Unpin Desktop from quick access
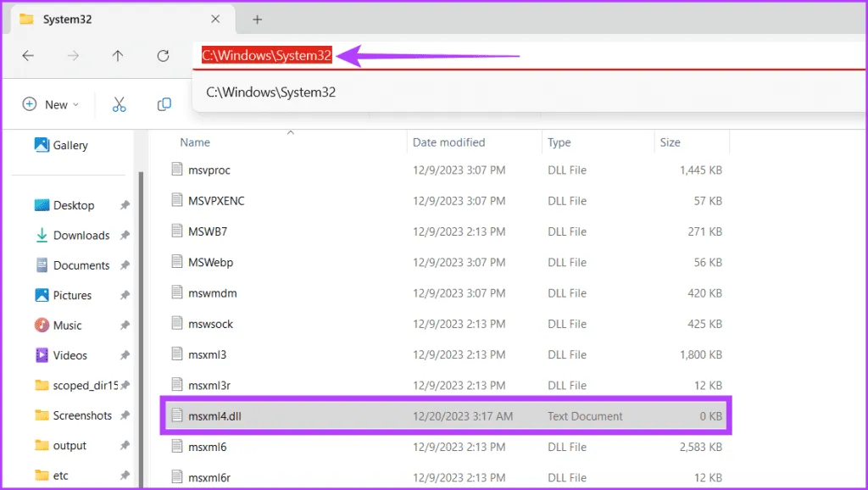Viewport: 868px width, 490px height. tap(125, 205)
